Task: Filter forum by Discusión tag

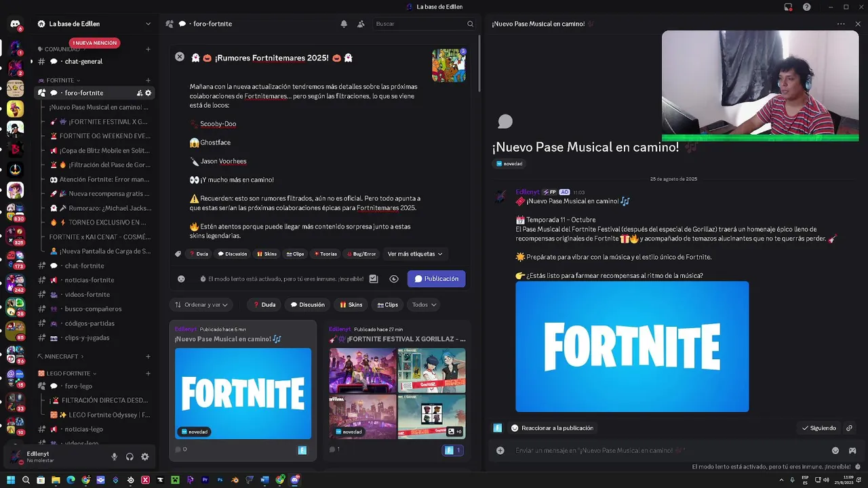Action: pos(307,305)
